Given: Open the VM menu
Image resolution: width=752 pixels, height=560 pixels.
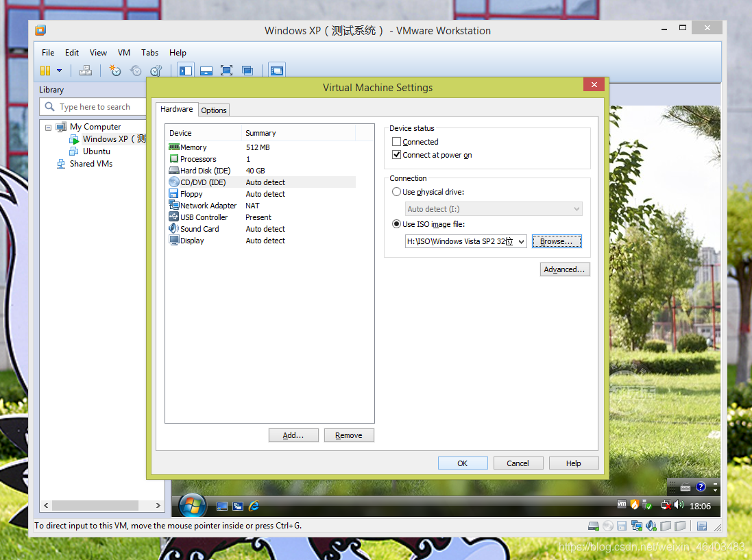Looking at the screenshot, I should coord(124,53).
